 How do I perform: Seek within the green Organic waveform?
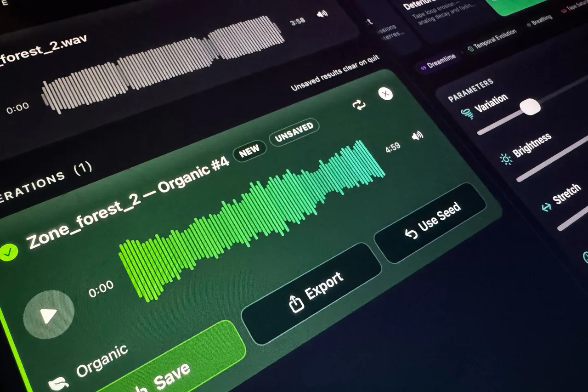[x=252, y=222]
